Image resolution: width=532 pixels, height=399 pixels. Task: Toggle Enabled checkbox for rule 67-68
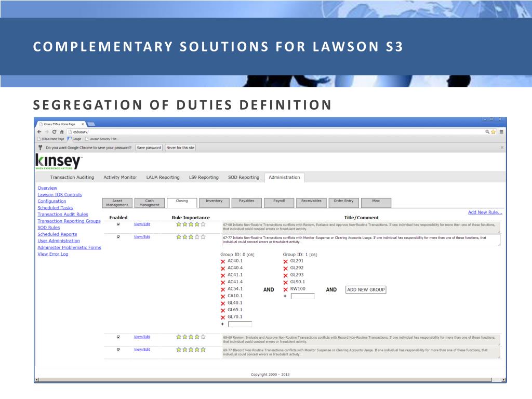pos(118,224)
